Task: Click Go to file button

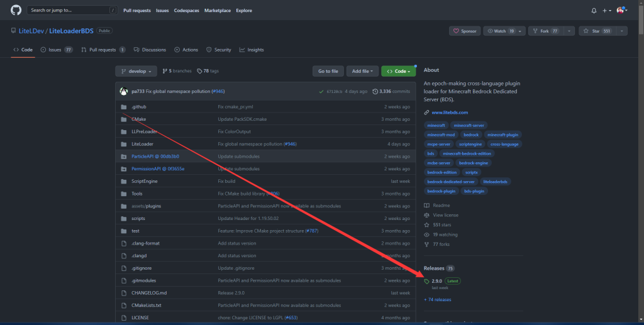Action: click(328, 71)
